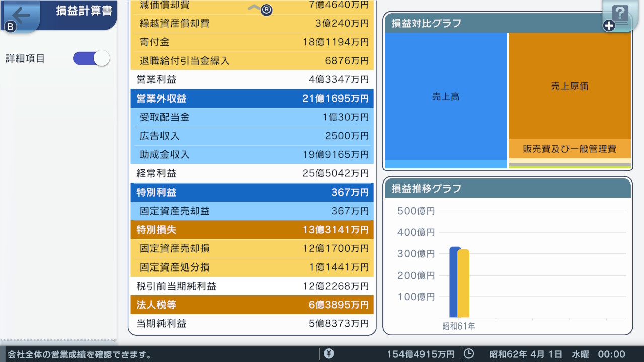The image size is (644, 362).
Task: Click the 昭和61年 axis label
Action: (459, 326)
